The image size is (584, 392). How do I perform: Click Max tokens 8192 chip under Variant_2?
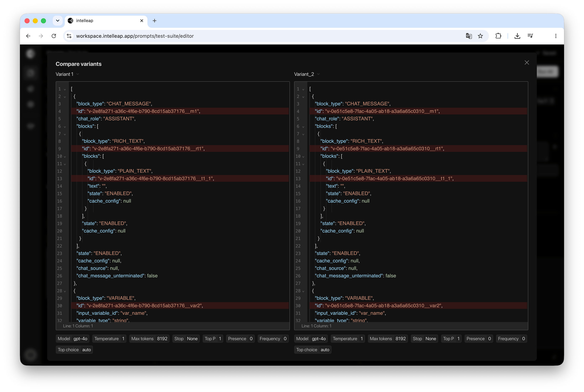tap(388, 338)
